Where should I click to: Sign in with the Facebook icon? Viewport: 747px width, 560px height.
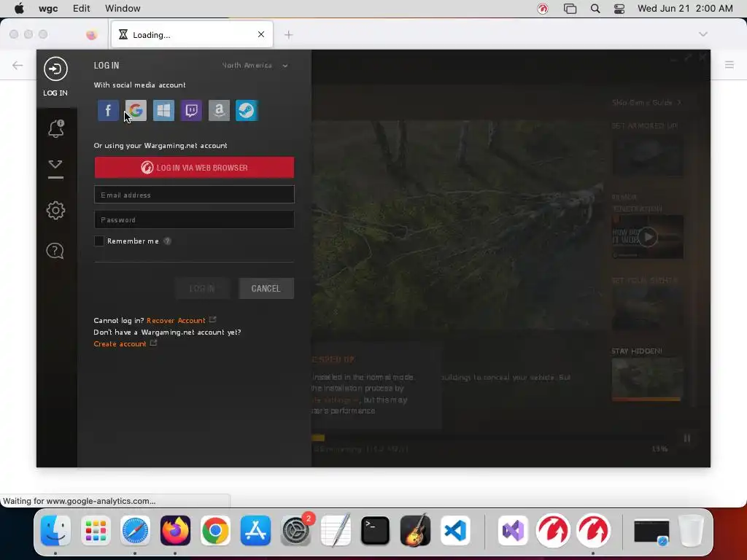tap(108, 111)
